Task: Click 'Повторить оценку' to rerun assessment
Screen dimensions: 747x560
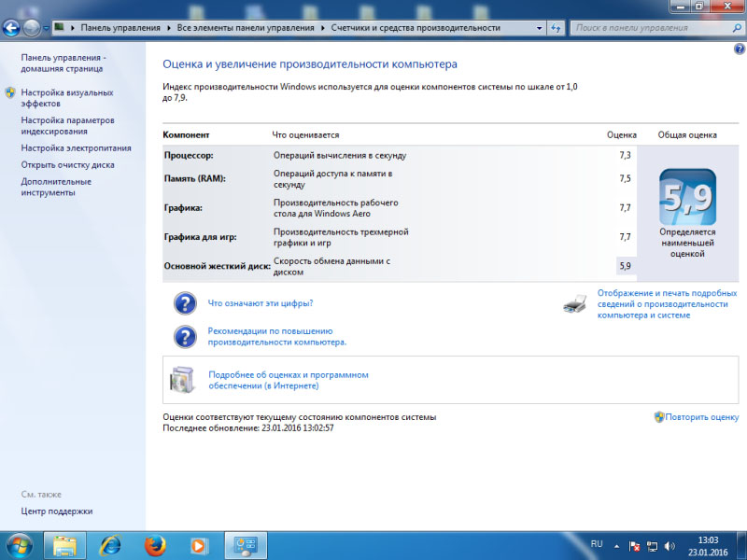Action: coord(702,417)
